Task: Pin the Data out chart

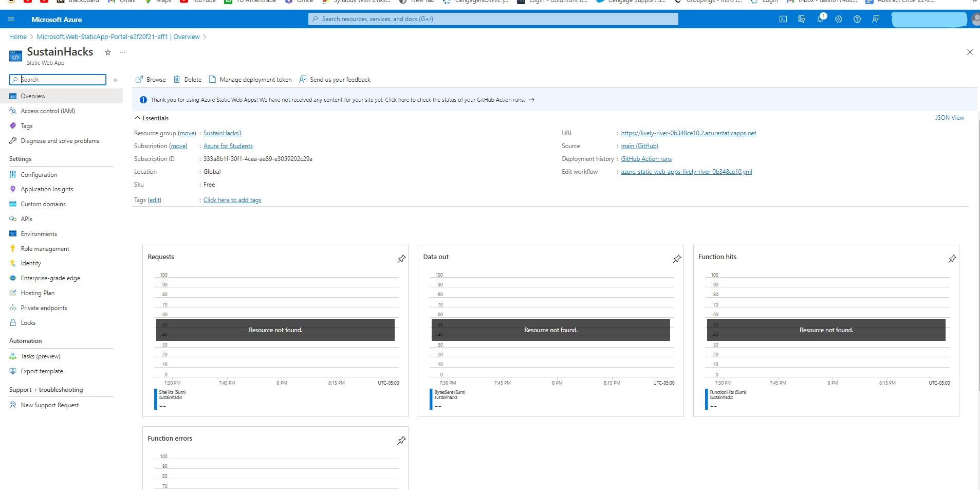Action: pos(677,259)
